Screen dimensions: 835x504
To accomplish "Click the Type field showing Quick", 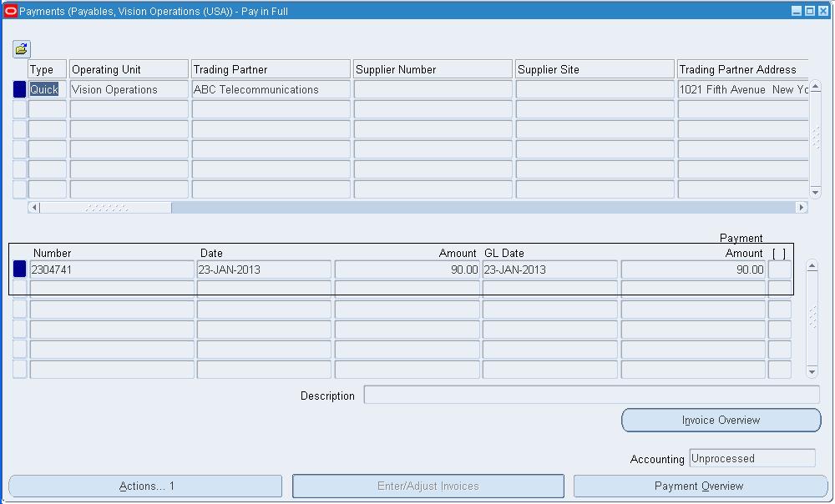I will pyautogui.click(x=46, y=88).
